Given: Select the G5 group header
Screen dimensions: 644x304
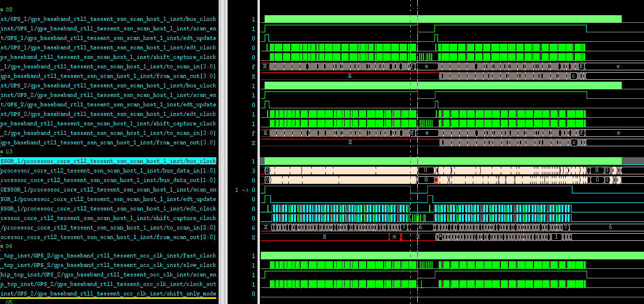Looking at the screenshot, I should (x=8, y=302).
